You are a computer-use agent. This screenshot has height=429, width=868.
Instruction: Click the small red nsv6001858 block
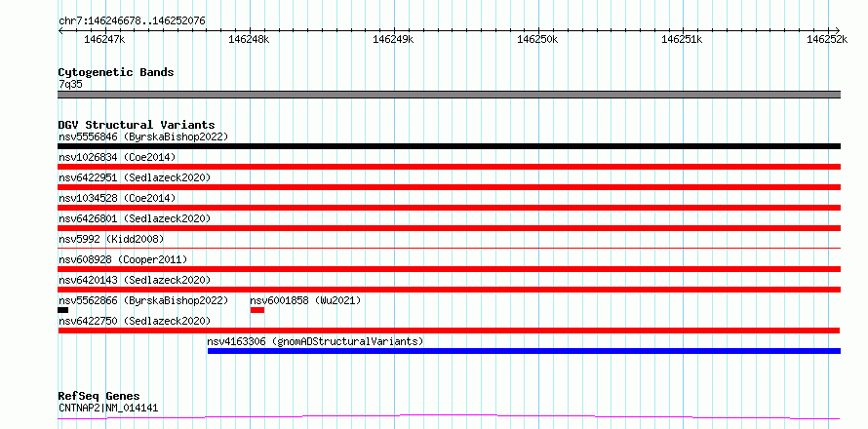[257, 310]
